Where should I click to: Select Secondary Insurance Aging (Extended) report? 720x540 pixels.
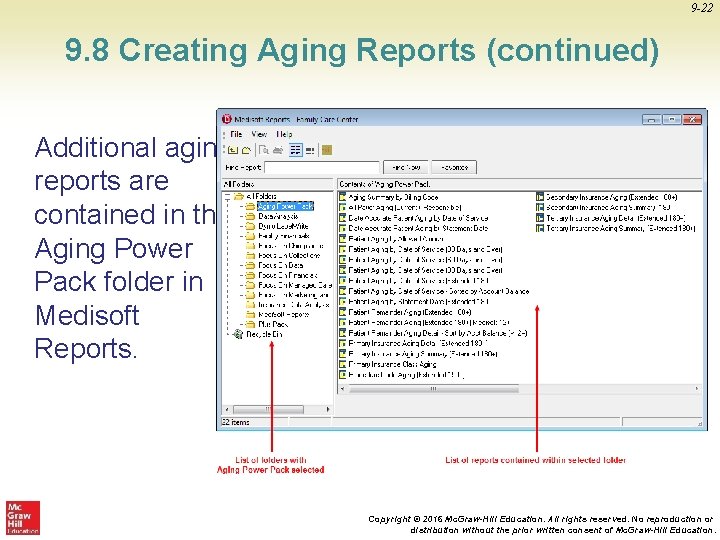[612, 197]
